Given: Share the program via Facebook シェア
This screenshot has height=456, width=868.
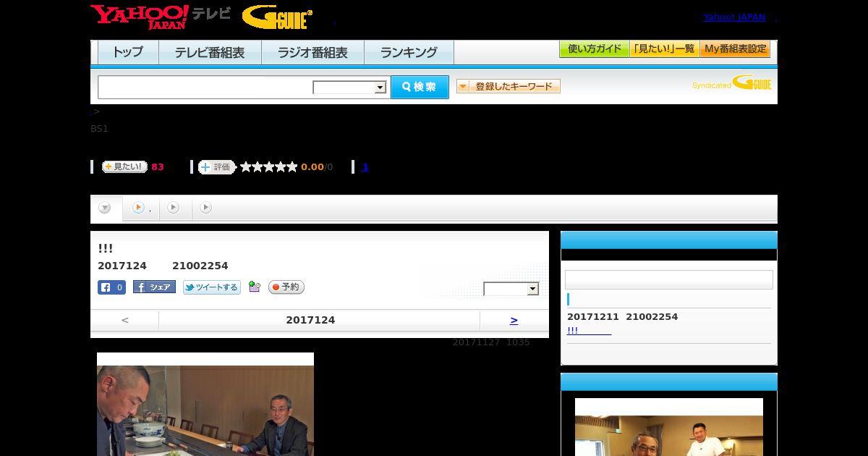Looking at the screenshot, I should [154, 287].
